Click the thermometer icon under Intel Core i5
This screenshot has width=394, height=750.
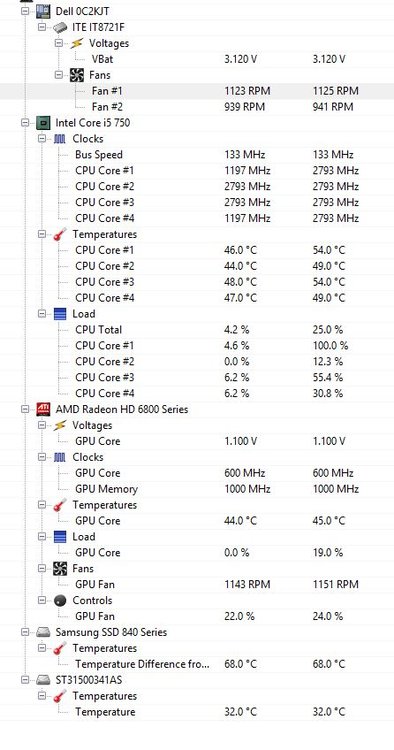tap(60, 234)
